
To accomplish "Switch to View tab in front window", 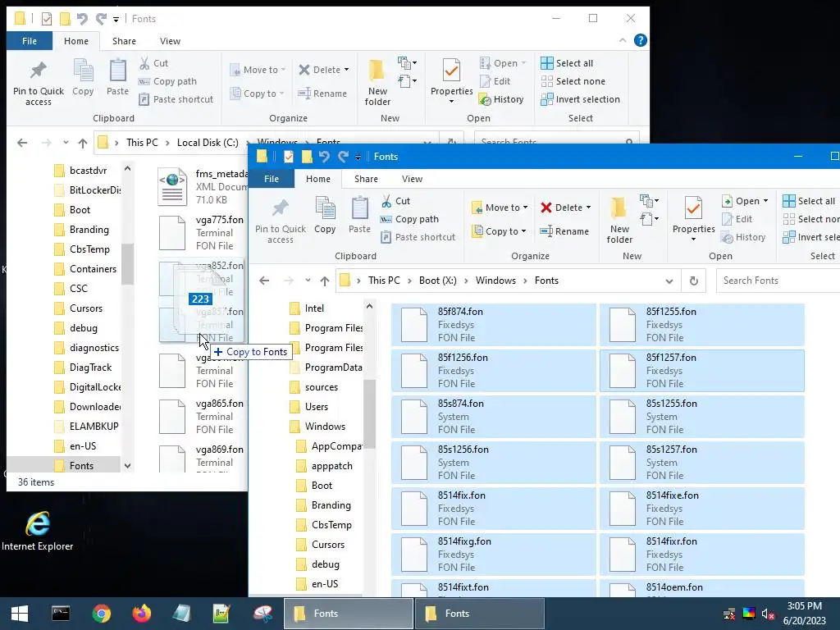I will [x=412, y=179].
